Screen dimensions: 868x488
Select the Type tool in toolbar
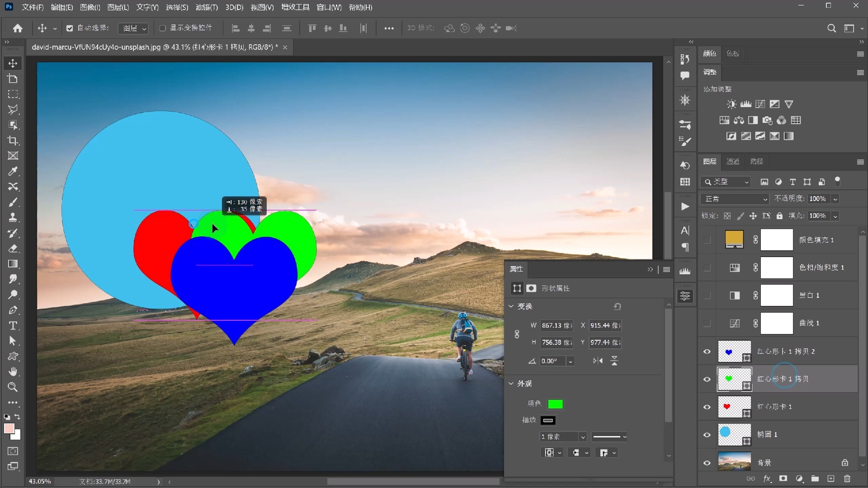click(13, 325)
